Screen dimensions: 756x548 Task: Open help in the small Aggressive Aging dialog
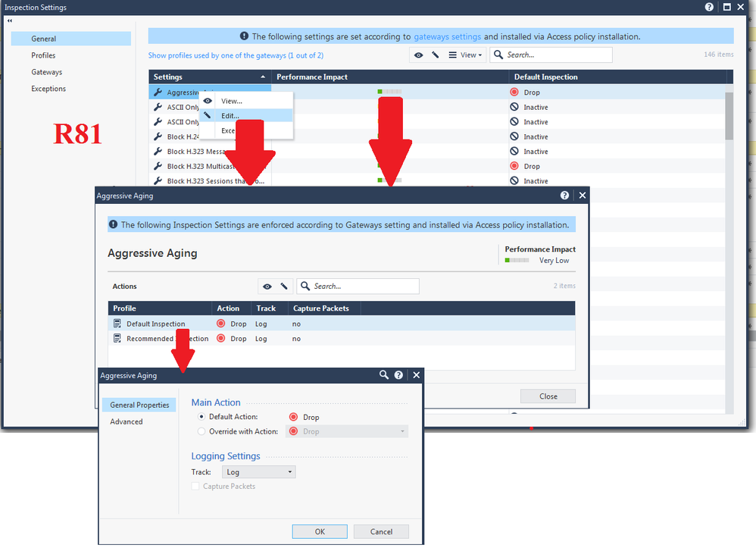coord(398,375)
